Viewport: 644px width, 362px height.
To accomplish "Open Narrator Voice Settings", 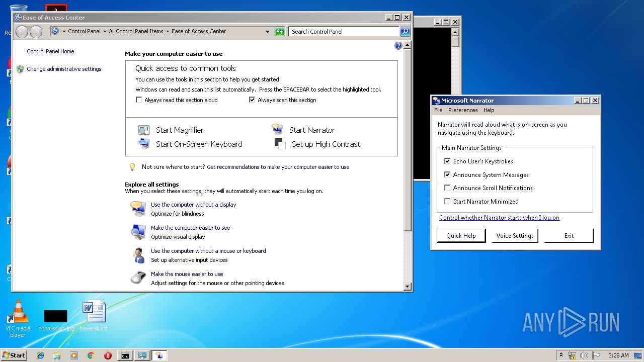I will tap(515, 236).
